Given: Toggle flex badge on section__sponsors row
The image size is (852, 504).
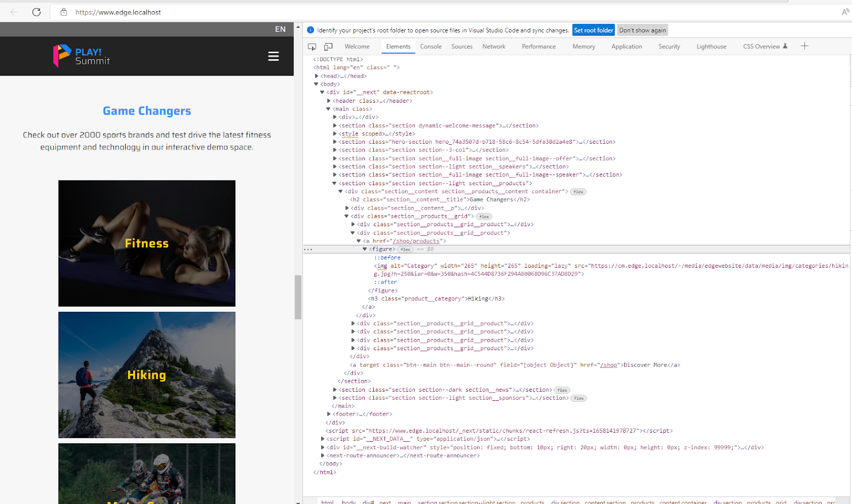Looking at the screenshot, I should [x=579, y=398].
